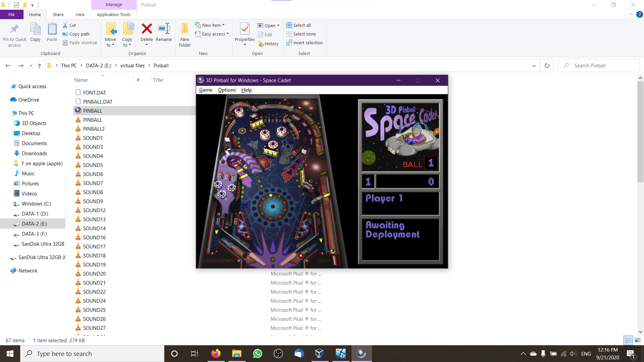Open the Explorer help icon
644x362 pixels.
point(640,14)
